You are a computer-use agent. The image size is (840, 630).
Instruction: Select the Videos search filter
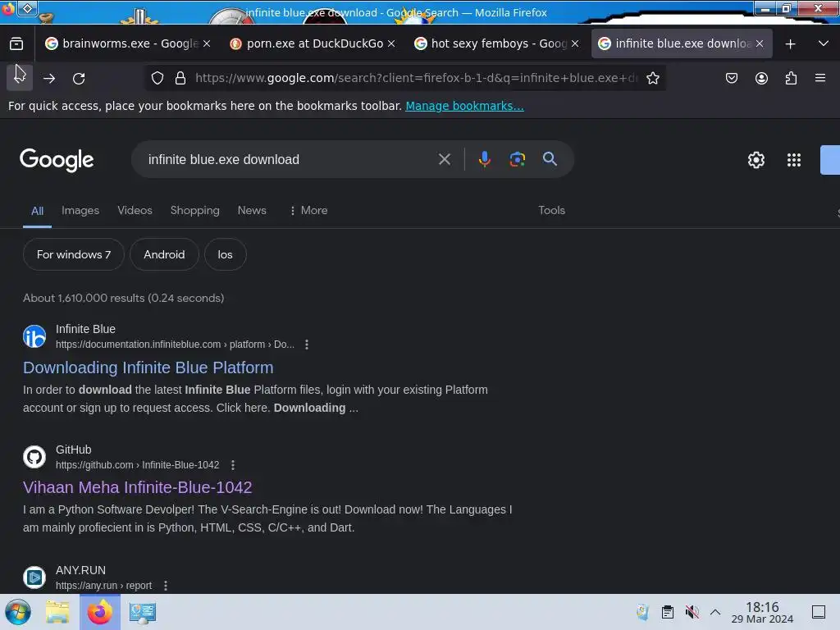tap(135, 211)
